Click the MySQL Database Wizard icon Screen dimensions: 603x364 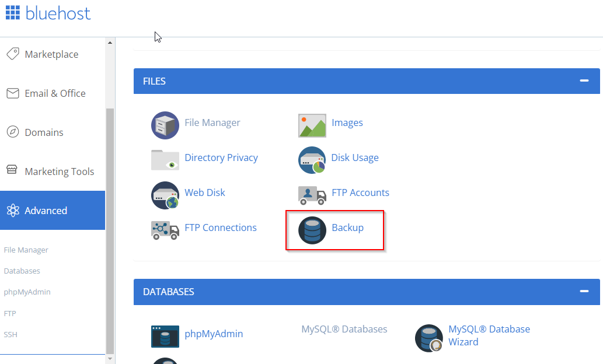pyautogui.click(x=429, y=338)
